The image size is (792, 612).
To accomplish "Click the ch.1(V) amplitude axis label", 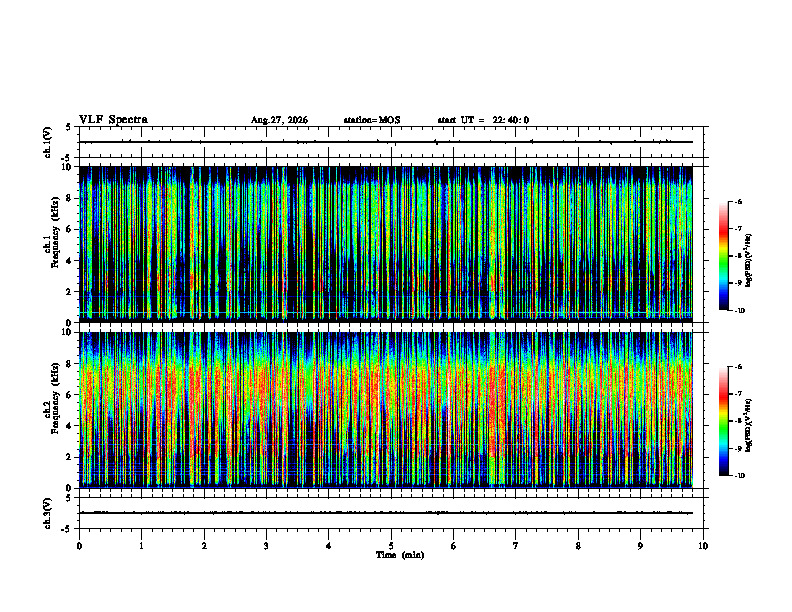I will pyautogui.click(x=47, y=142).
